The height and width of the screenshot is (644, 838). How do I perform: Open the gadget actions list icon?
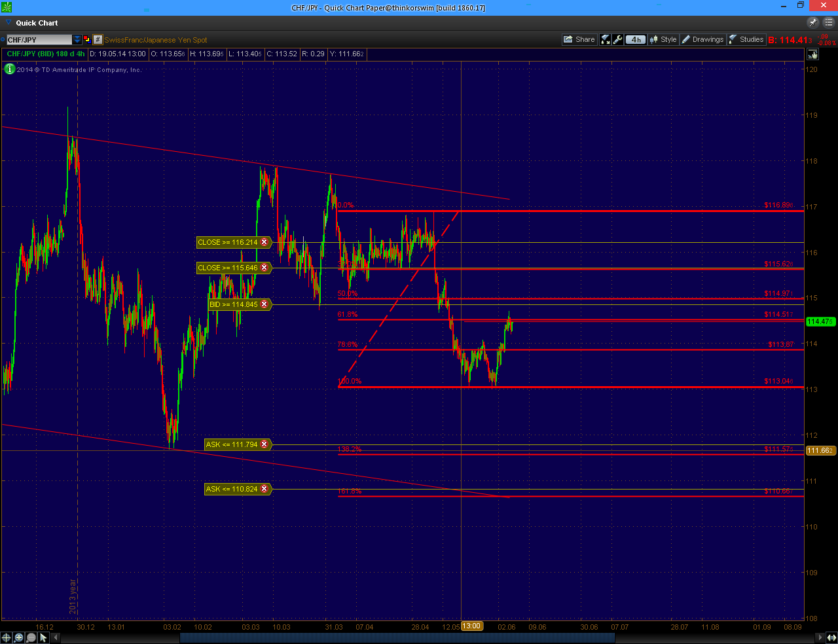click(828, 23)
